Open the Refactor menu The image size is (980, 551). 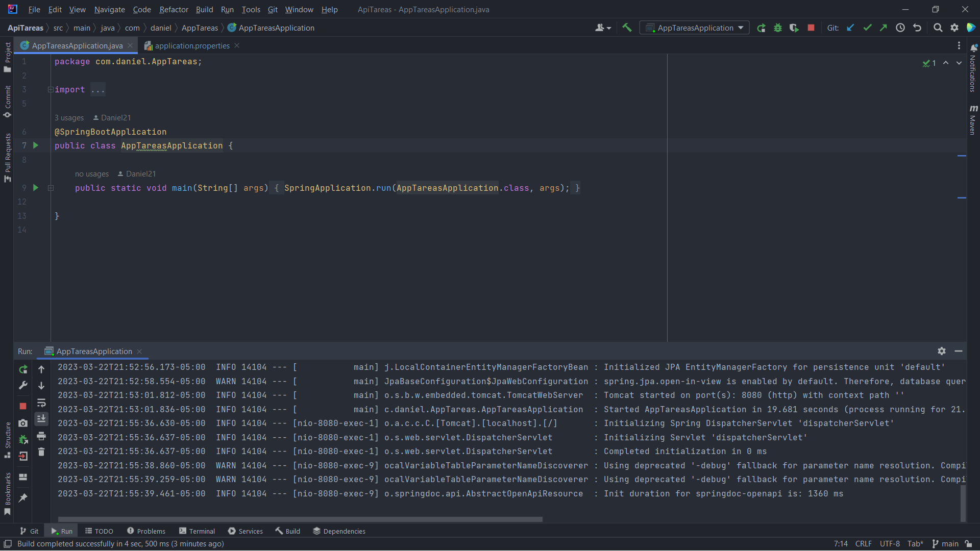click(x=174, y=9)
